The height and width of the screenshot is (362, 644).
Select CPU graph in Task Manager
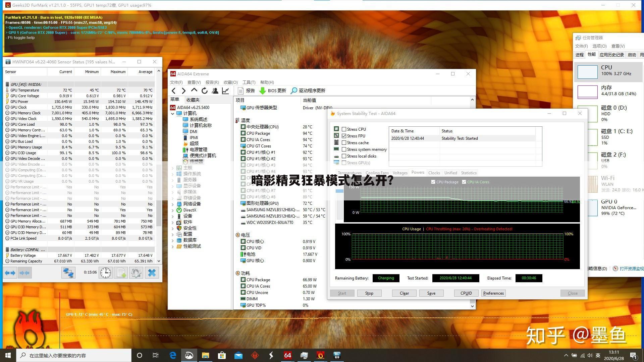tap(608, 72)
